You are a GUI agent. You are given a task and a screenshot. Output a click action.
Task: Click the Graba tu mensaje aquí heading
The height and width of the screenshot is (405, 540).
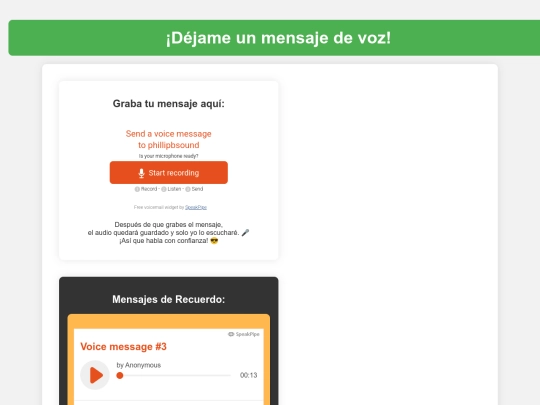[x=168, y=104]
